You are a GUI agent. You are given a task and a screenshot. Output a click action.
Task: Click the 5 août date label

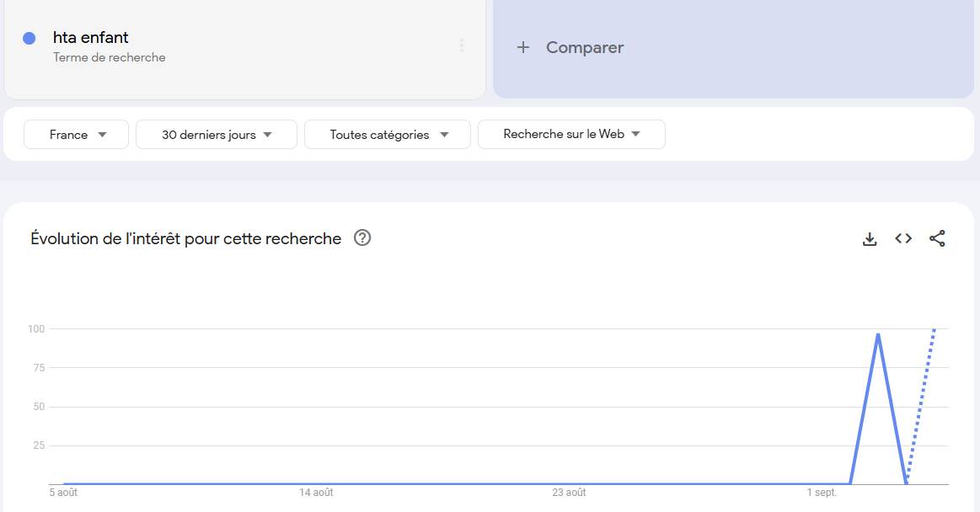[63, 493]
